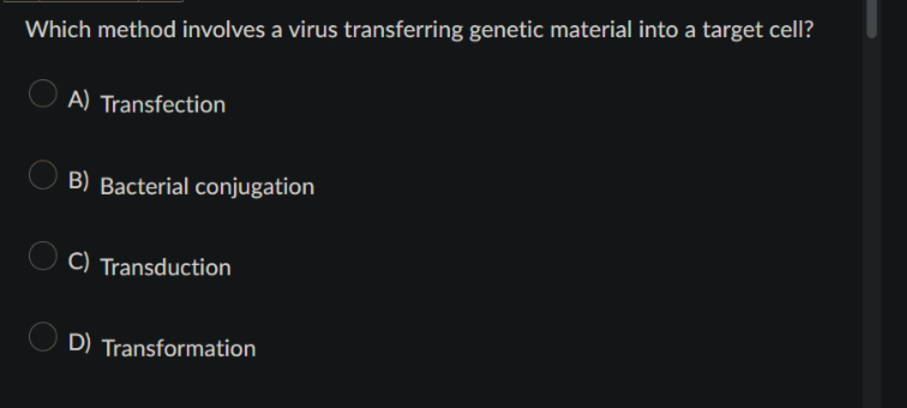
Task: Click the 'B)' letter marker
Action: click(79, 181)
